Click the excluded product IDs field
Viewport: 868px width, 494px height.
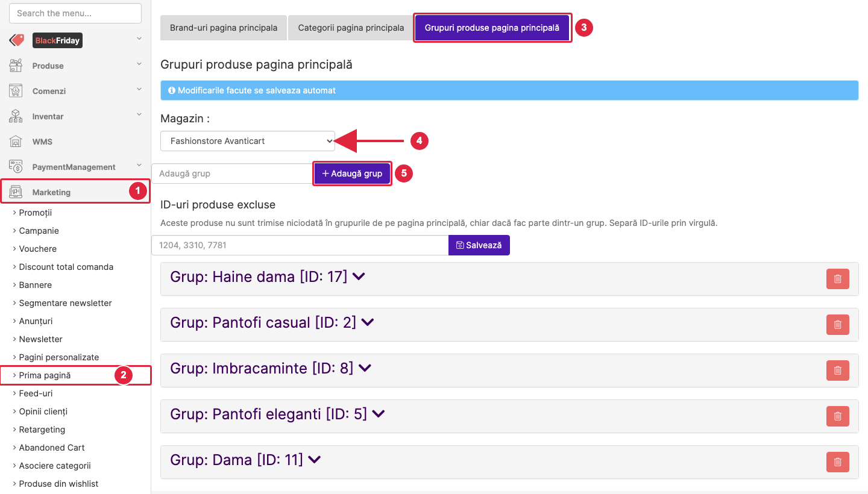(300, 245)
